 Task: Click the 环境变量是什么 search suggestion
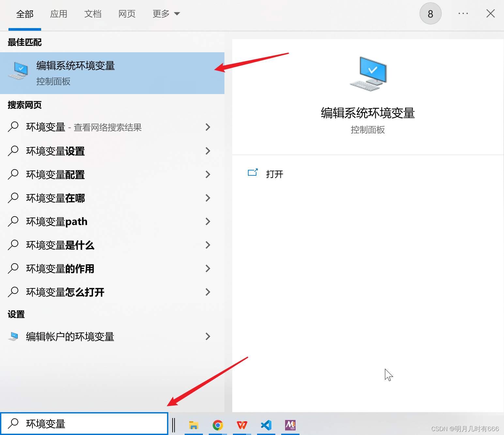(60, 245)
